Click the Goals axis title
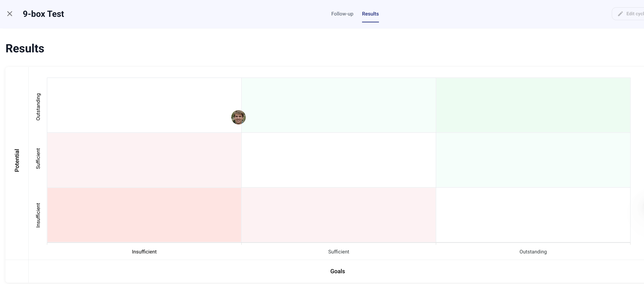The width and height of the screenshot is (644, 284). (338, 271)
